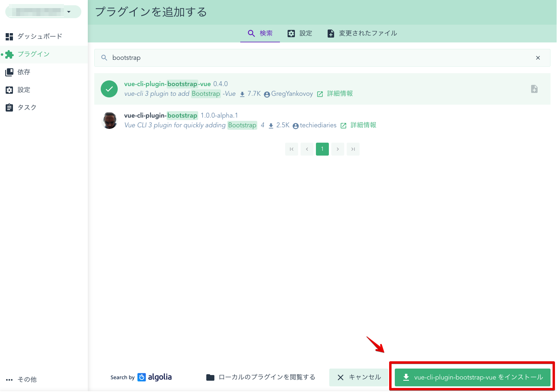This screenshot has width=557, height=392.
Task: Go to previous results page
Action: (307, 149)
